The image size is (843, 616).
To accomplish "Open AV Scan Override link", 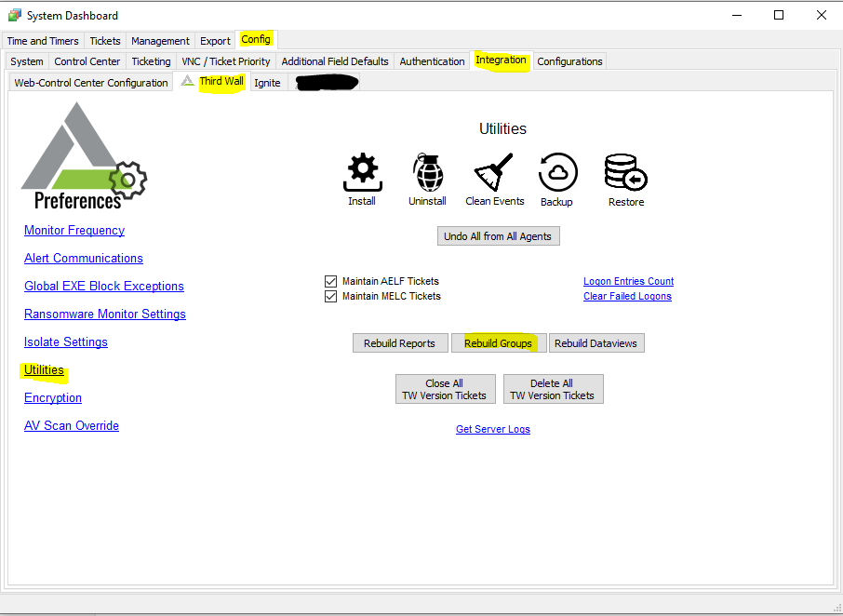I will [x=72, y=426].
